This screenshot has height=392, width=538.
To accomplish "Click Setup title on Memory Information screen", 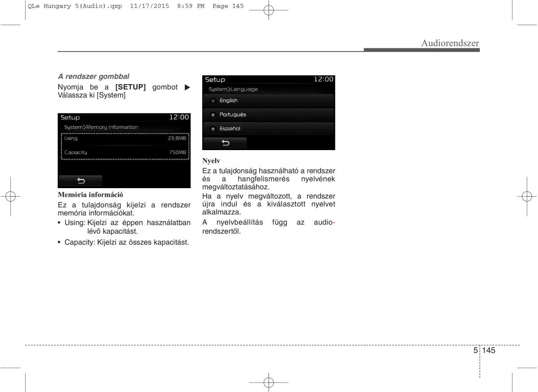I will pos(70,117).
